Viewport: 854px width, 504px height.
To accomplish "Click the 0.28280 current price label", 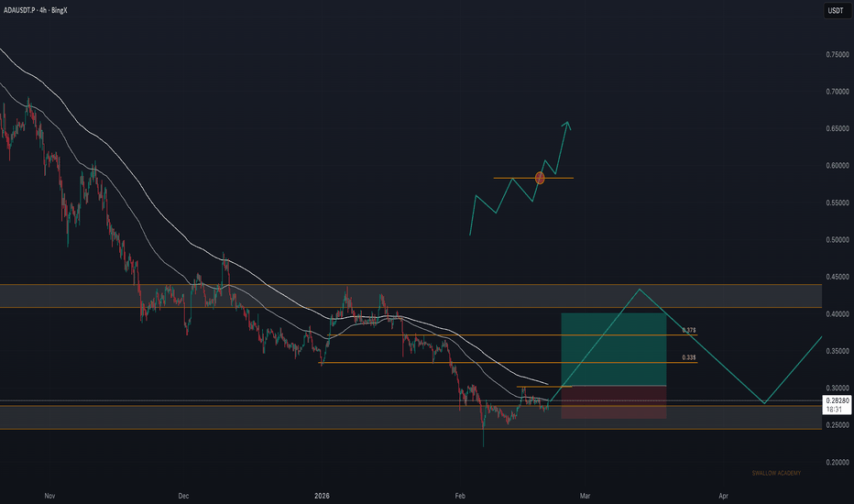I will pos(834,400).
